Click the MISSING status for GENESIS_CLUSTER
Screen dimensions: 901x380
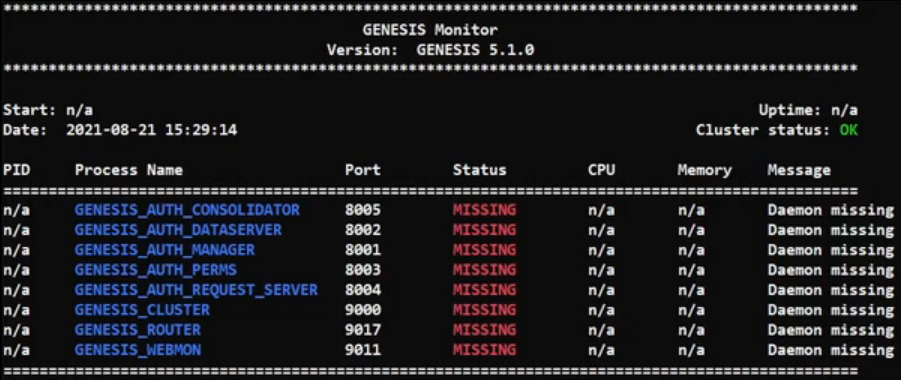tap(484, 310)
